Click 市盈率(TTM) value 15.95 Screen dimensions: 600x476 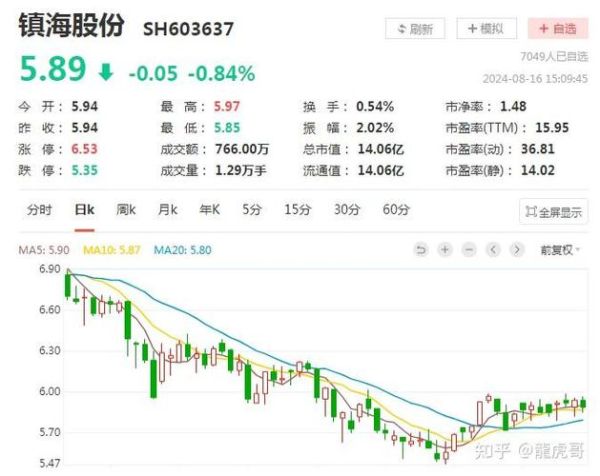[552, 128]
